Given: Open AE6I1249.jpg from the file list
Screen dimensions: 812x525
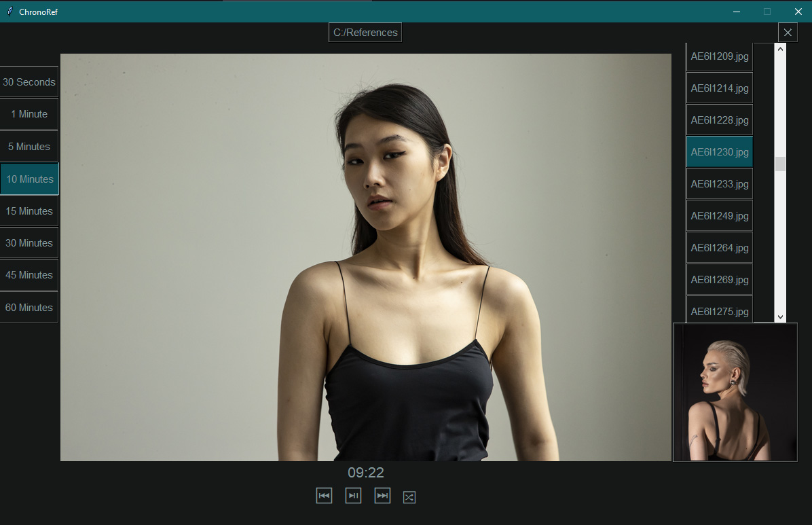Looking at the screenshot, I should point(719,215).
